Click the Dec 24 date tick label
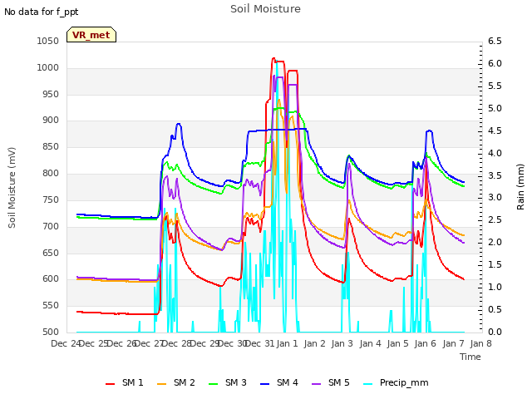 [66, 343]
